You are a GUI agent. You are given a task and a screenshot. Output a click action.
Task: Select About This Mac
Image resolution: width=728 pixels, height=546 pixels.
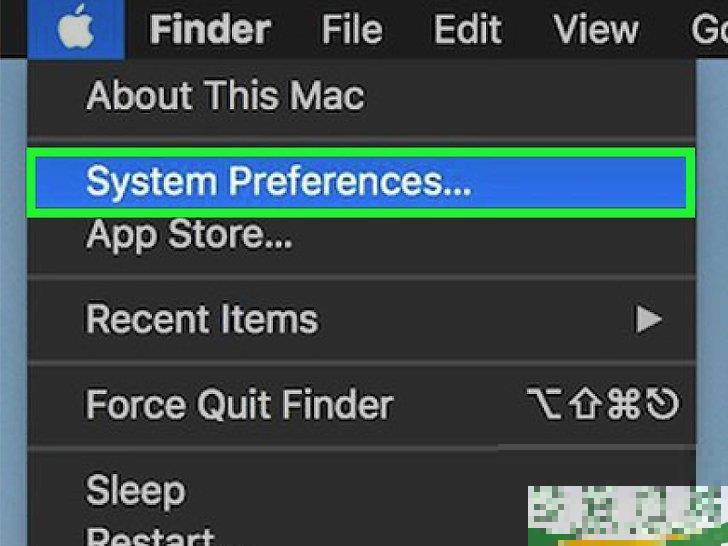[x=225, y=96]
